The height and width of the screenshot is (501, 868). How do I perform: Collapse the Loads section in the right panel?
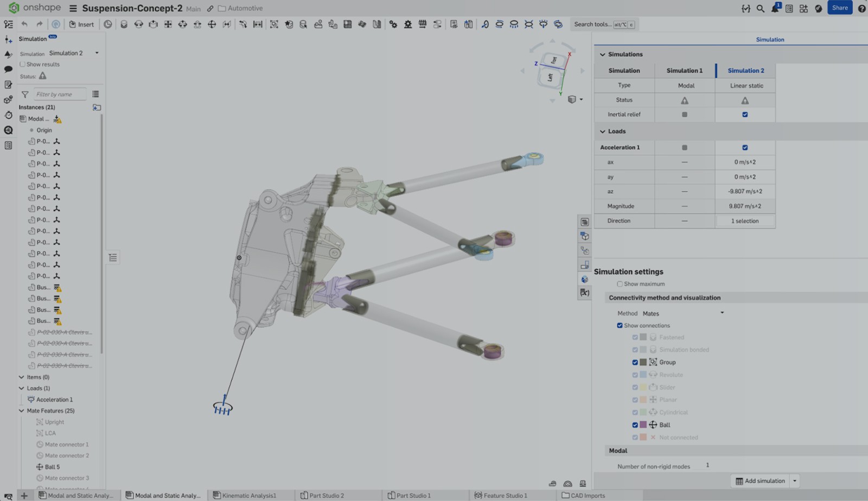[x=602, y=131]
